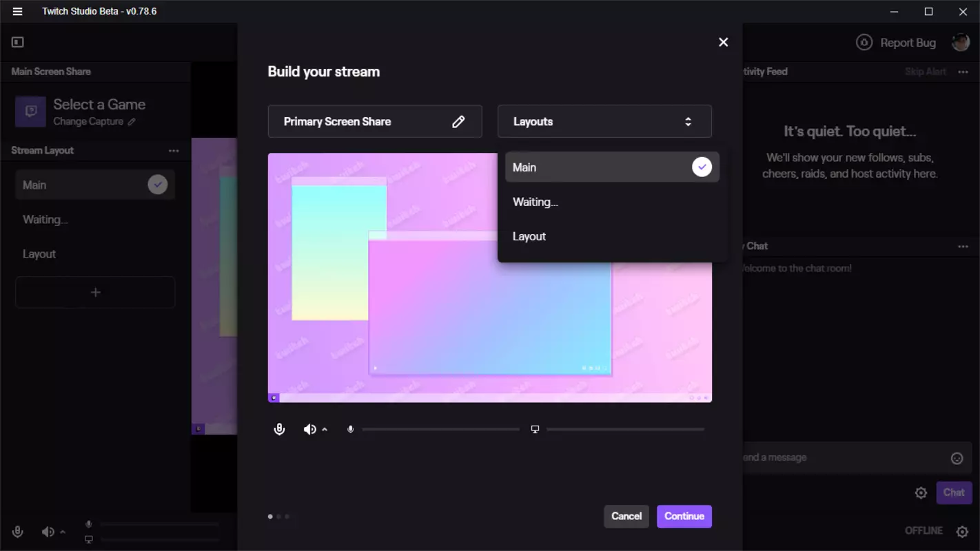
Task: Click Change Capture link
Action: [x=94, y=121]
